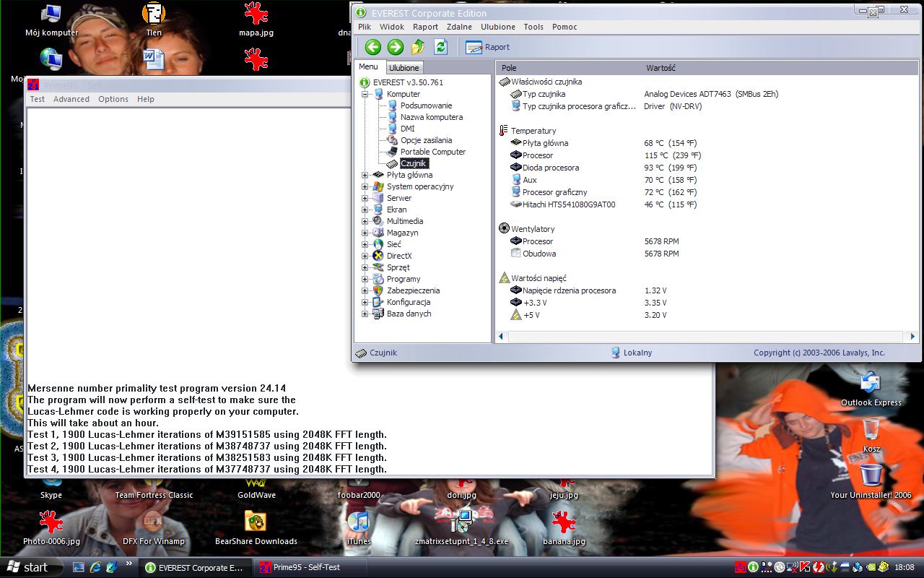This screenshot has height=578, width=924.
Task: Select Podsumowanie in the tree
Action: [x=426, y=105]
